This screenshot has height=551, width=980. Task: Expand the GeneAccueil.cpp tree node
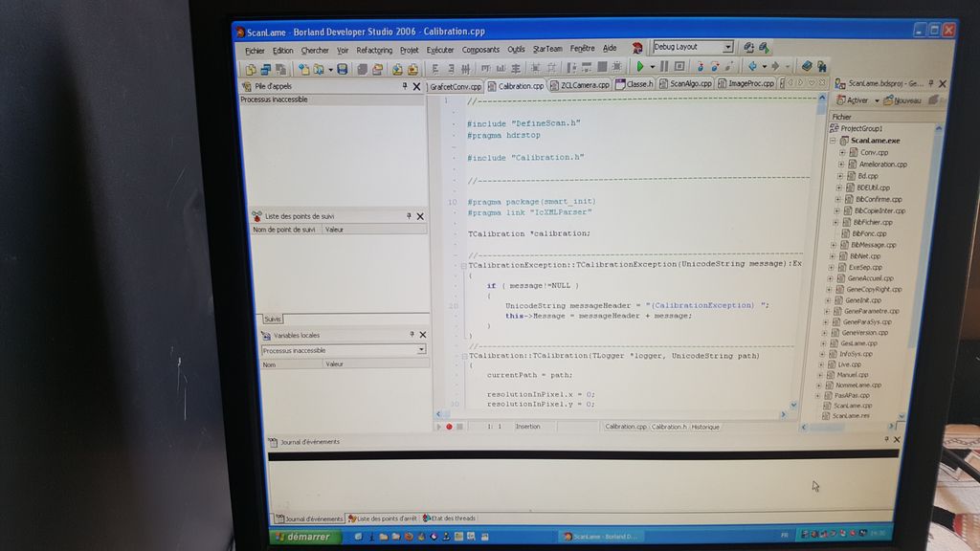point(830,278)
